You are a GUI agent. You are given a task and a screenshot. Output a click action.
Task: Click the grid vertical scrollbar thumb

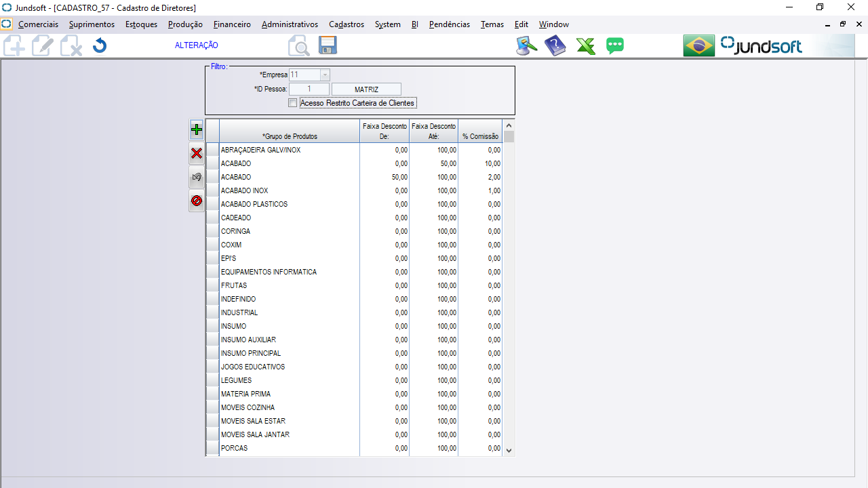click(x=509, y=137)
